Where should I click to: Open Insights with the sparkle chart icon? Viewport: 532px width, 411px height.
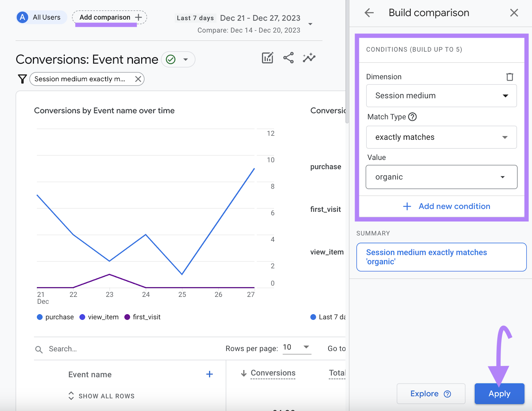point(309,58)
